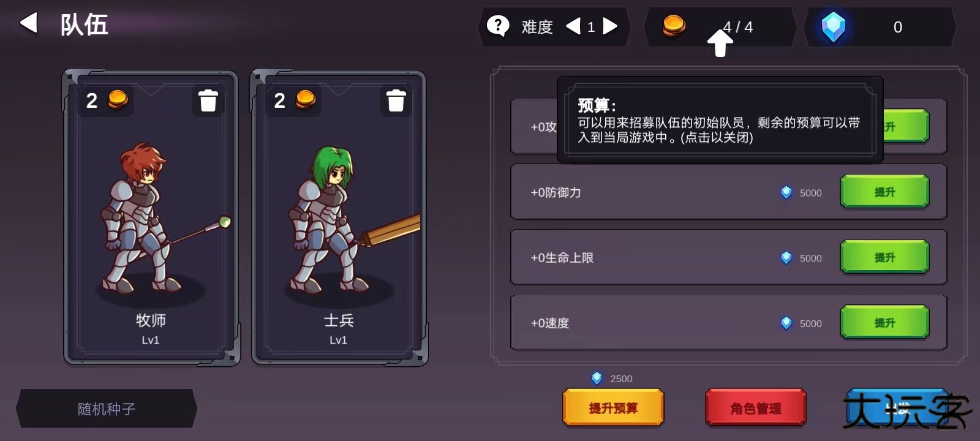Viewport: 980px width, 441px height.
Task: Decrease difficulty with left arrow
Action: point(573,26)
